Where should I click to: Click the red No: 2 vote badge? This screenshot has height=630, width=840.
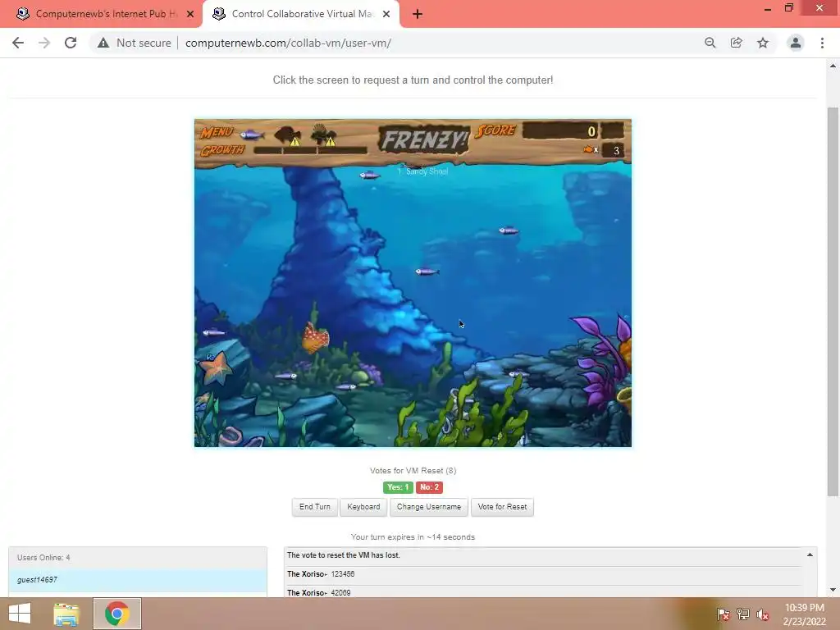(429, 487)
